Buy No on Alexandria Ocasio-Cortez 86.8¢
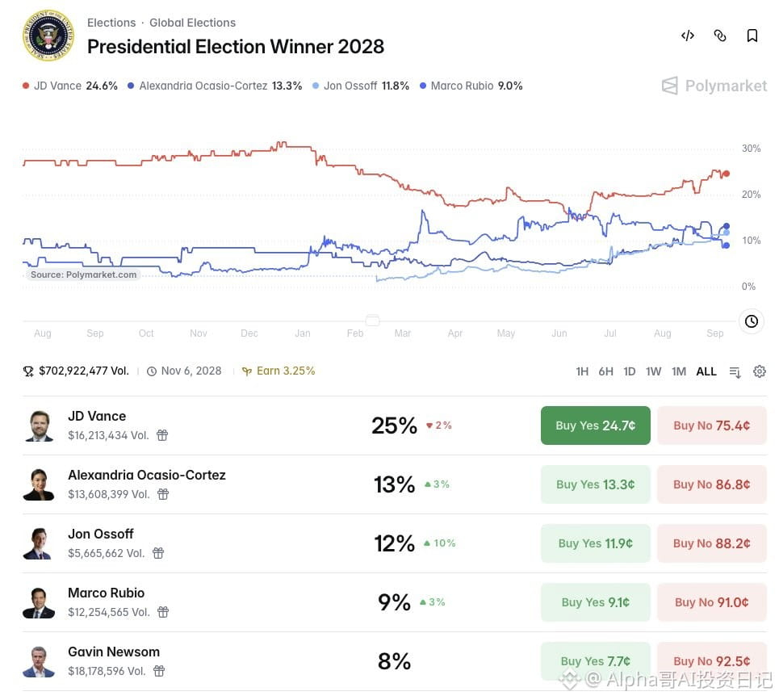 tap(711, 485)
